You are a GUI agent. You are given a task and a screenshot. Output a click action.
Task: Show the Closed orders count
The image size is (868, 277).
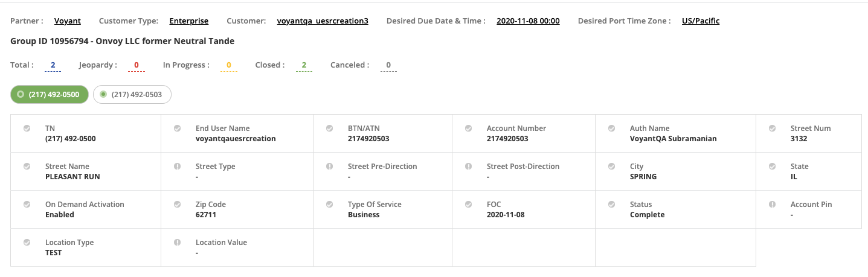304,65
